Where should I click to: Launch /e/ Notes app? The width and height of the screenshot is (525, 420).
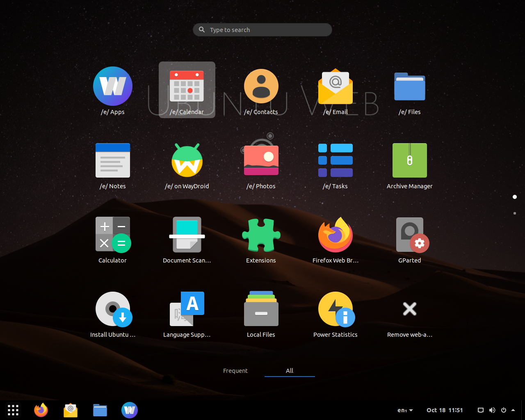(113, 165)
